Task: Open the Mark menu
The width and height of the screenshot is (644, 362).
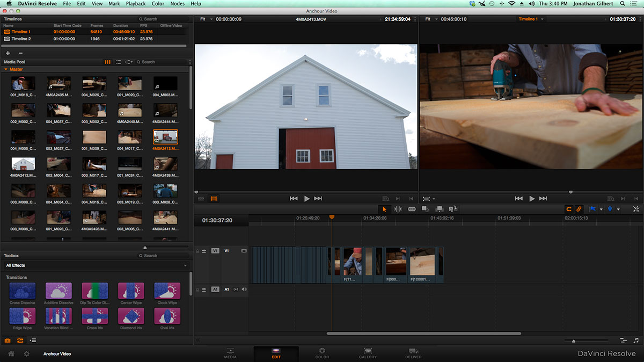Action: point(114,4)
